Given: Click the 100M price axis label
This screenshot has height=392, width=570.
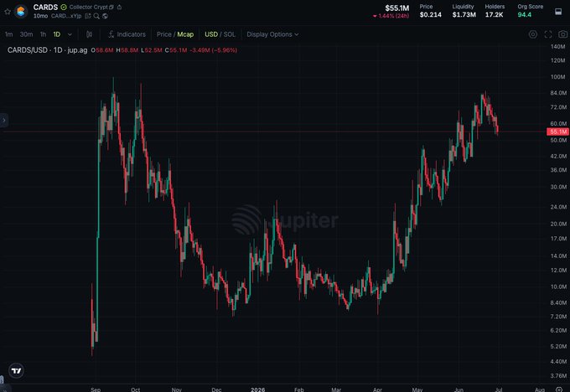Looking at the screenshot, I should (x=558, y=77).
